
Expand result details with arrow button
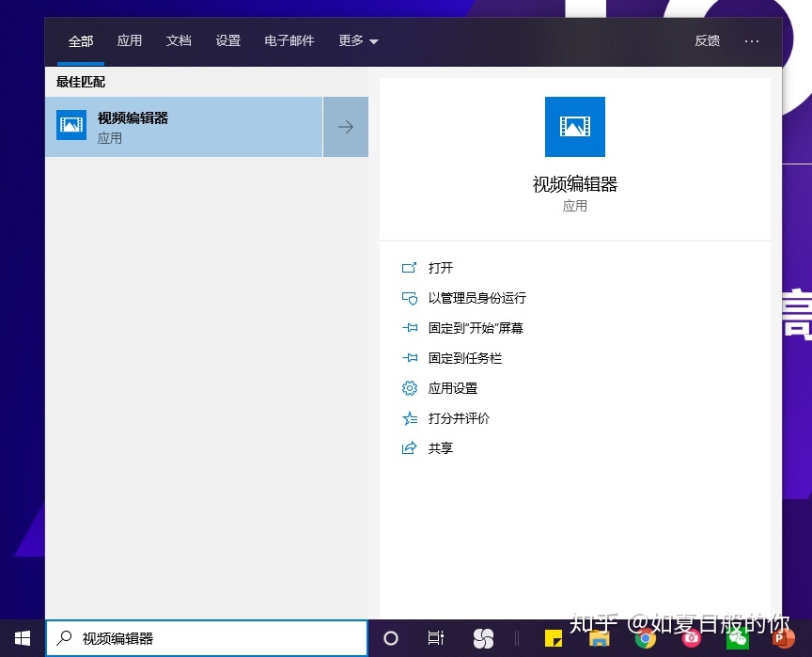tap(346, 127)
